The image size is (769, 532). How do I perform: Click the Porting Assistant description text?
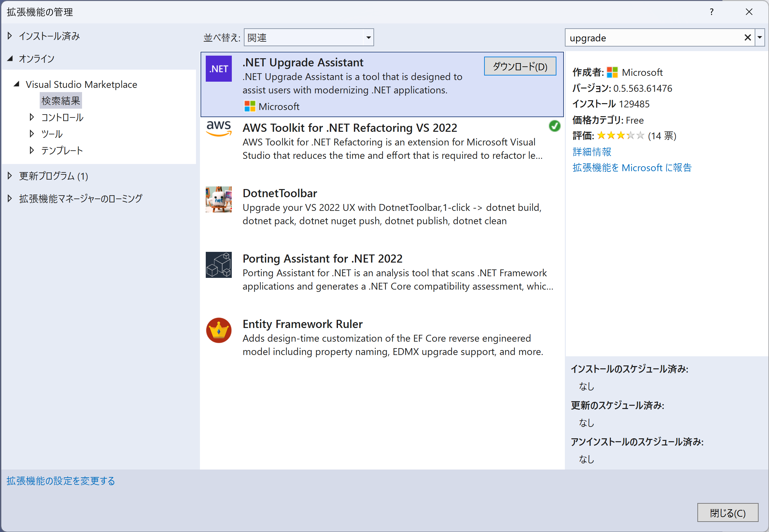[x=398, y=280]
